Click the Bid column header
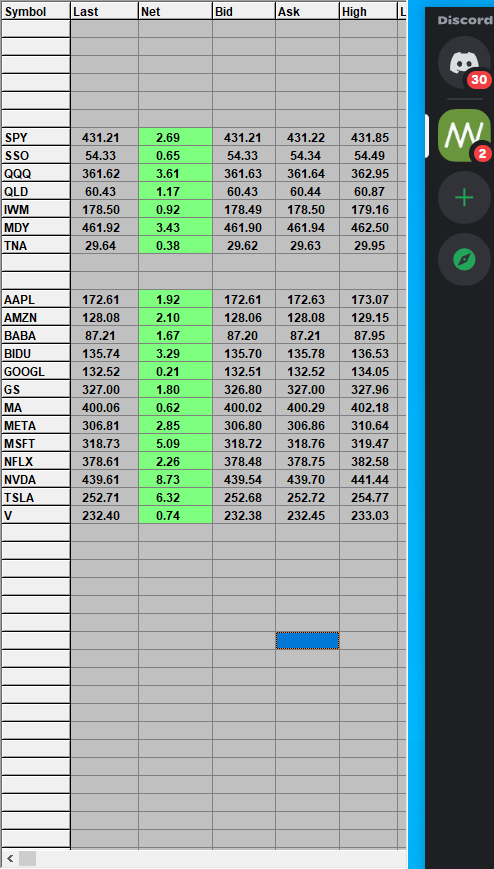The image size is (494, 869). pyautogui.click(x=245, y=11)
